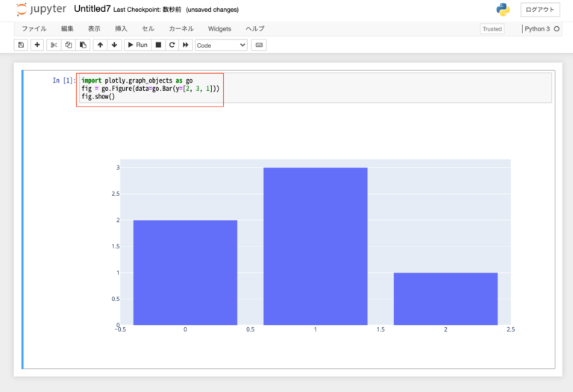Click the x-axis label 1.5
The width and height of the screenshot is (573, 392).
point(381,329)
